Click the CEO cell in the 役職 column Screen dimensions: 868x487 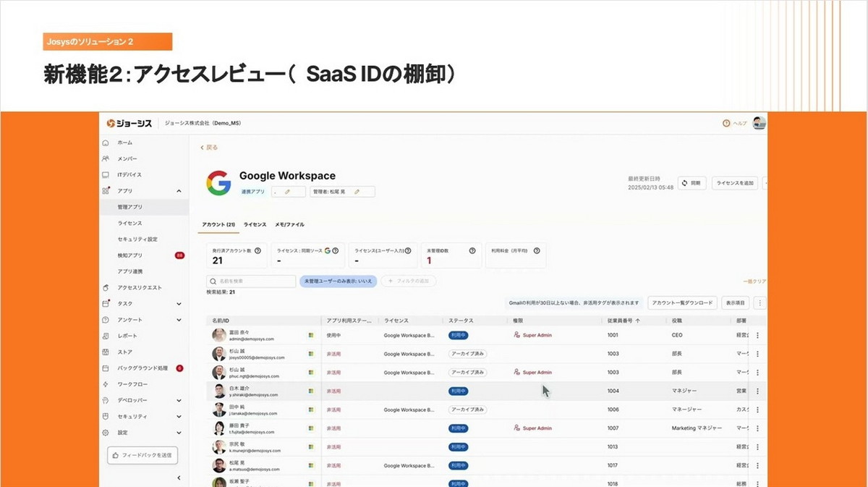[676, 336]
